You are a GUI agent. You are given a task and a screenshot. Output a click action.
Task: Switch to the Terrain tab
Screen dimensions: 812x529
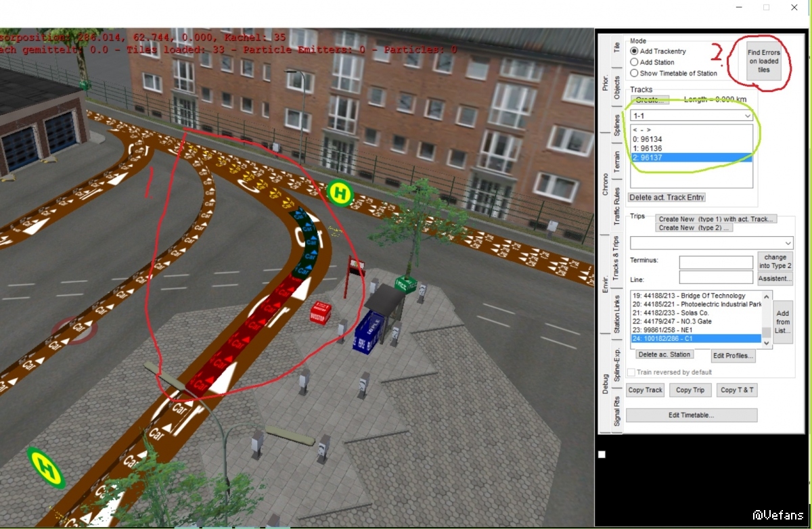tap(616, 162)
